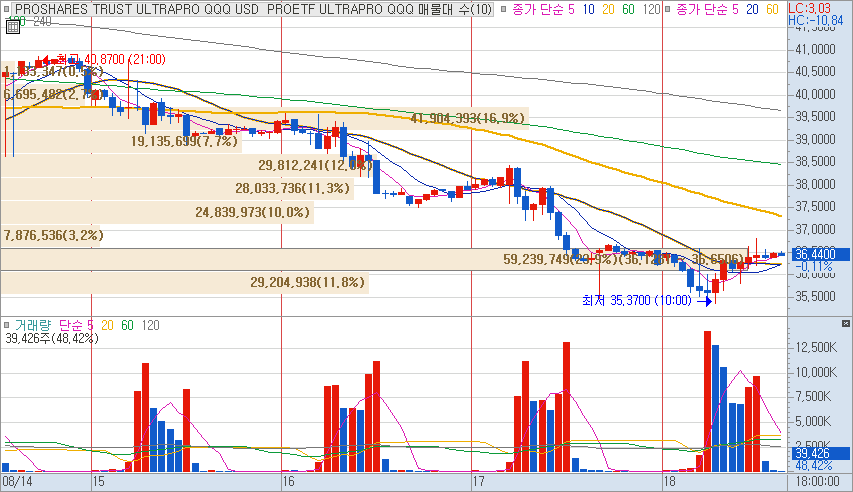Click the -0.11% change label on price axis

click(814, 266)
